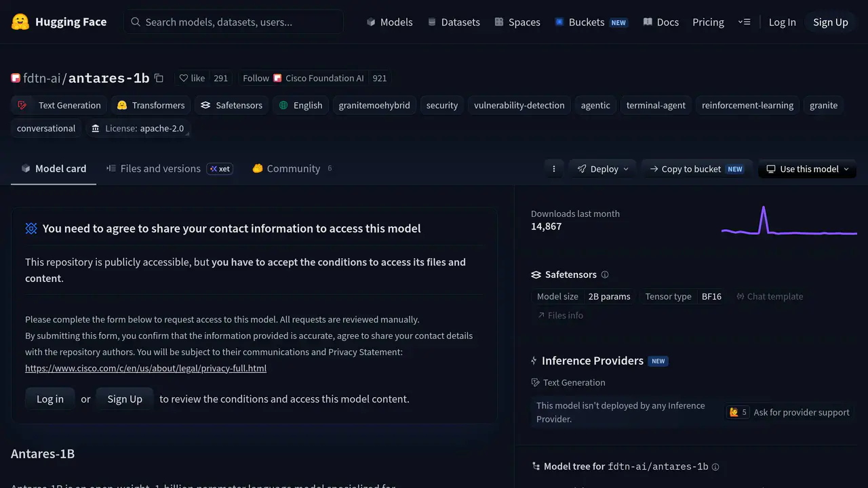The image size is (868, 488).
Task: Select the Transformers tag
Action: 151,105
